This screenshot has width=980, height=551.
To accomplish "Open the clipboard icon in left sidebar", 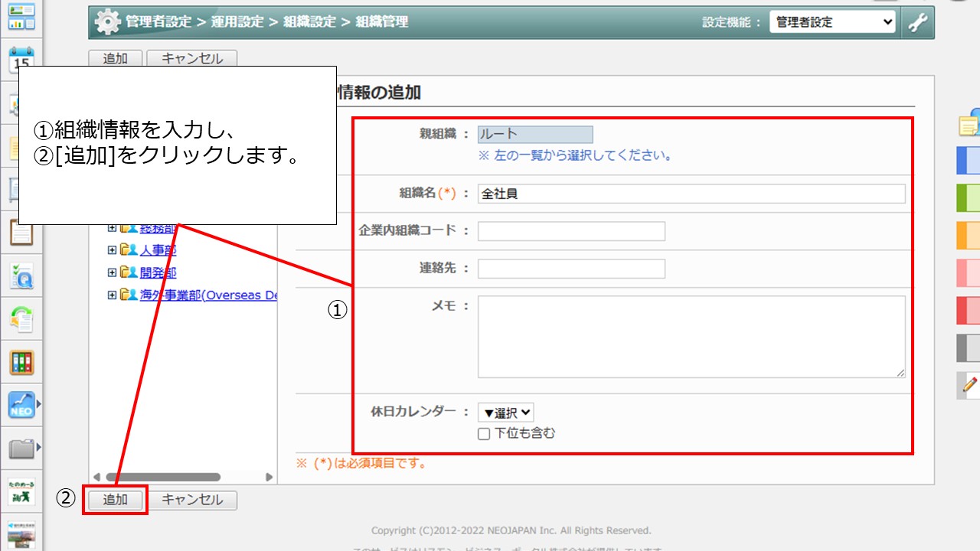I will (21, 232).
